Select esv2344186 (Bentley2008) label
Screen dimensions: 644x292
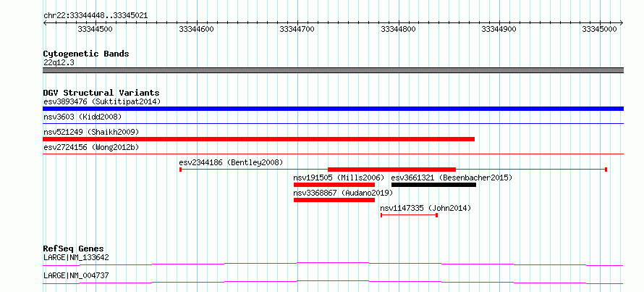tap(232, 162)
